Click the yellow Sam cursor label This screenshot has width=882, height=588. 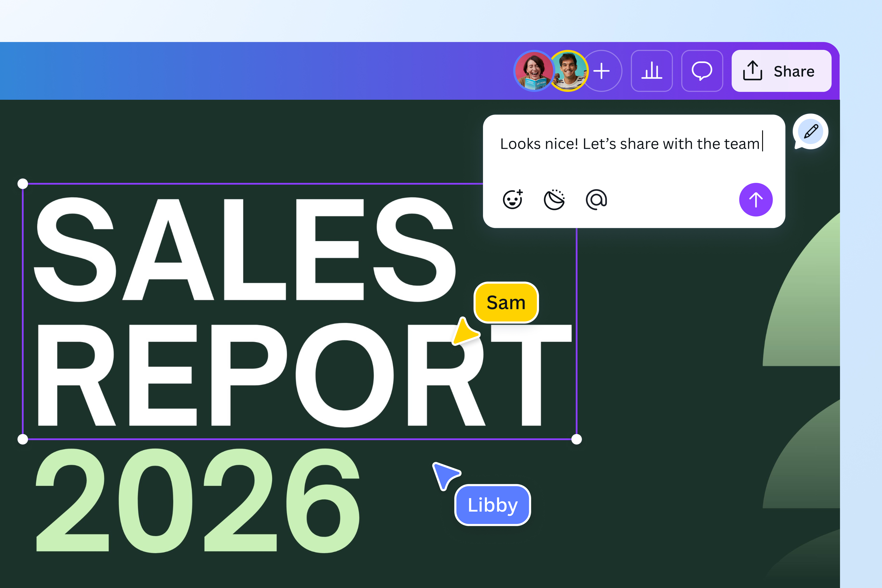click(506, 303)
